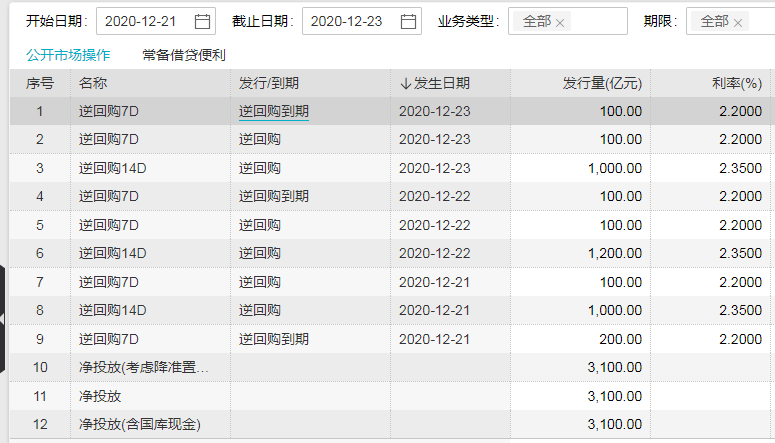Click date 2020-12-23 in row 2
The image size is (775, 443).
click(x=435, y=139)
